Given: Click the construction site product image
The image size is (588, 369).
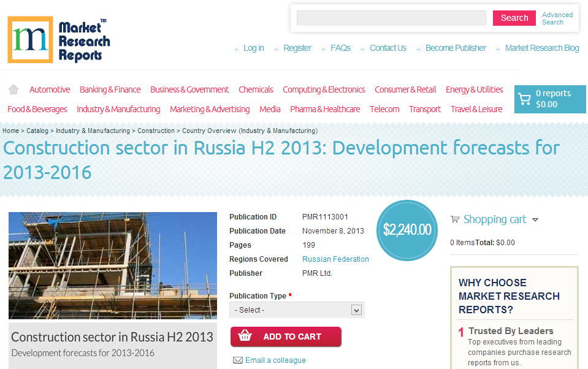Looking at the screenshot, I should coord(113,265).
